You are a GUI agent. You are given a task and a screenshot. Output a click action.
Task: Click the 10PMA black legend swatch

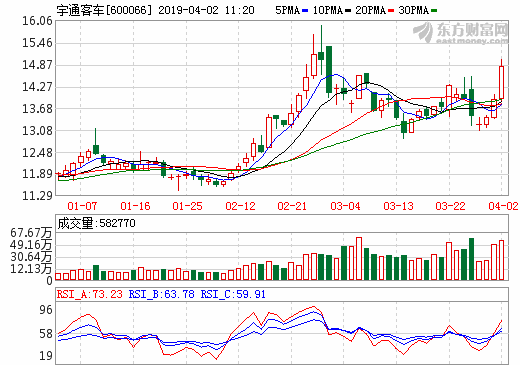click(348, 11)
